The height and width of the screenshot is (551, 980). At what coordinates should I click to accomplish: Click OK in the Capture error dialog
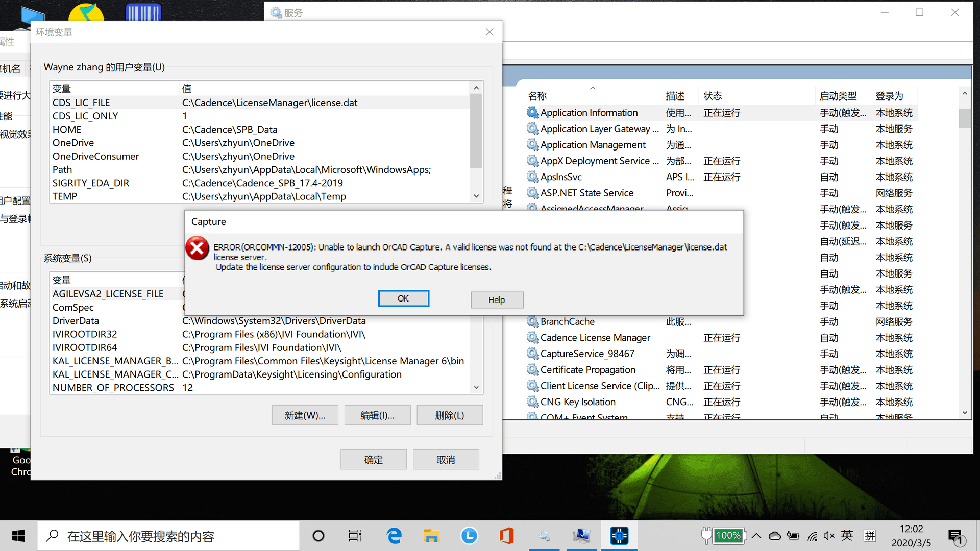click(x=403, y=298)
